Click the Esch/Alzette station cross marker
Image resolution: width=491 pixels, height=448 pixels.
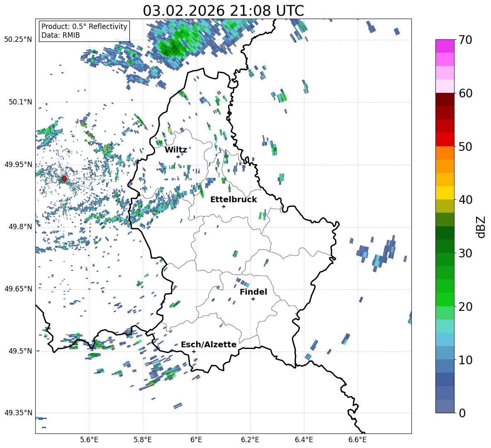pos(194,351)
